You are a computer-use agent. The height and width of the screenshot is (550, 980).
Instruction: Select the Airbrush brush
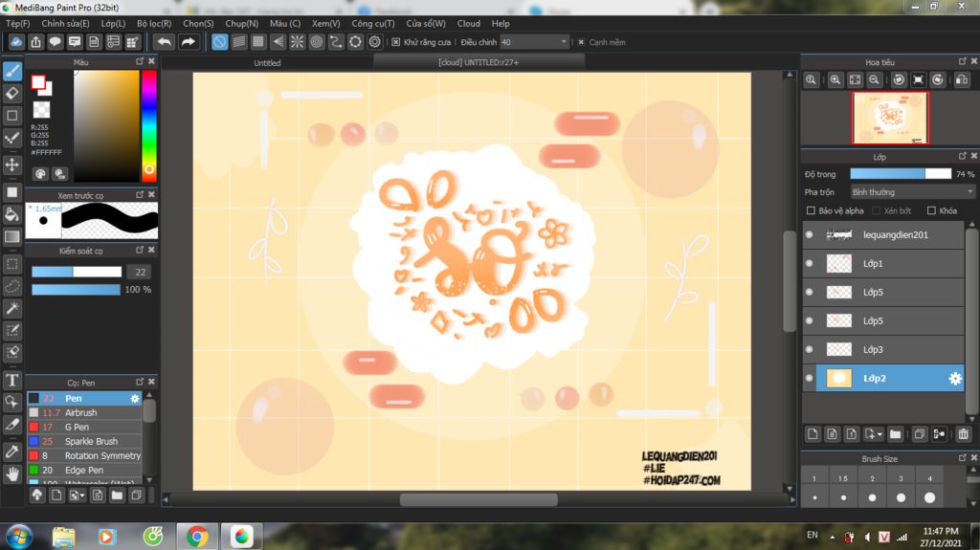[84, 412]
